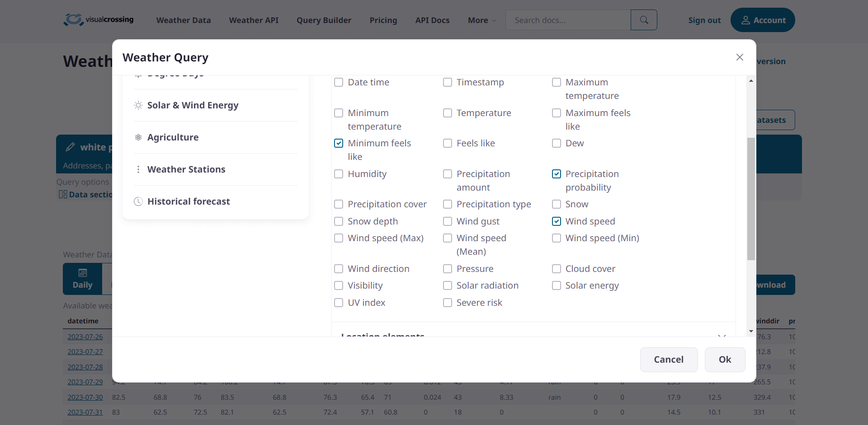Viewport: 868px width, 425px height.
Task: Click the snowflake icon beside Agriculture
Action: pos(138,137)
